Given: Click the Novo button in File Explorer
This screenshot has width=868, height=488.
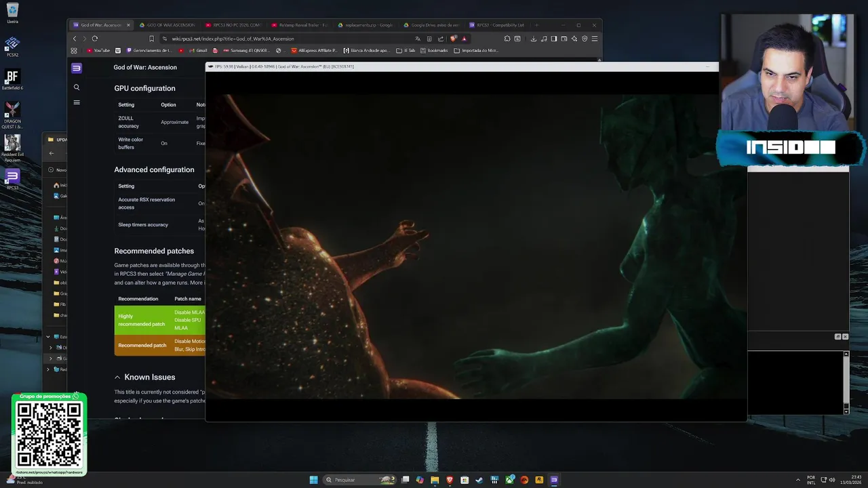Looking at the screenshot, I should (58, 170).
